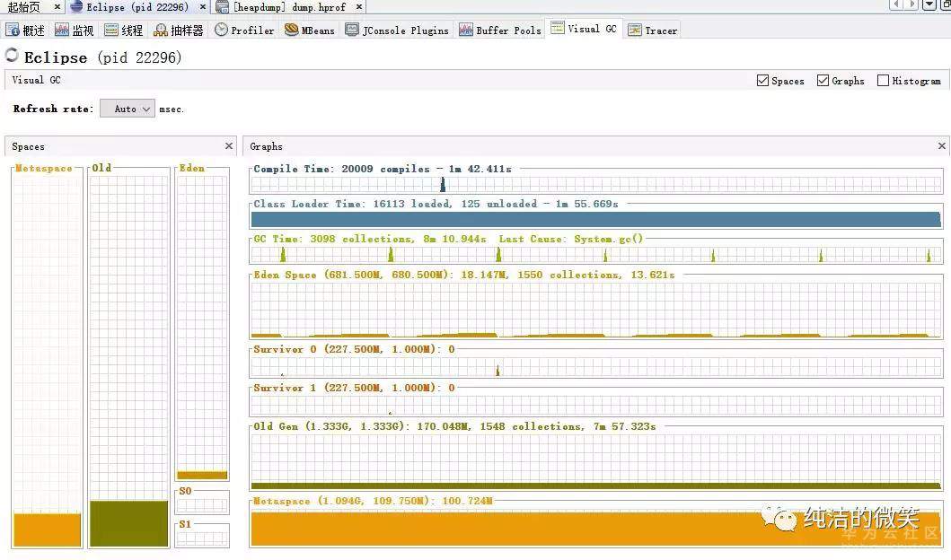This screenshot has width=951, height=560.
Task: Uncheck the Spaces checkbox
Action: pos(763,80)
